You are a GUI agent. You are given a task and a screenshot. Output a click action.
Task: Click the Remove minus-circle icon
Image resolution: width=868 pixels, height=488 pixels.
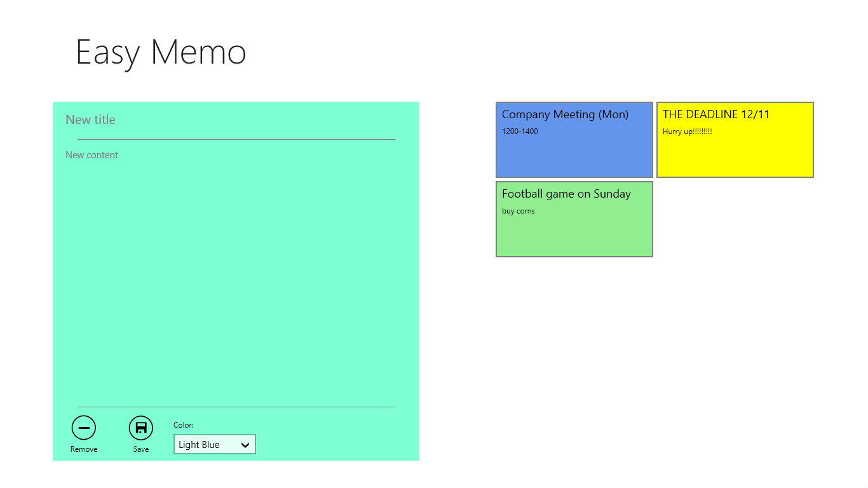click(x=84, y=428)
